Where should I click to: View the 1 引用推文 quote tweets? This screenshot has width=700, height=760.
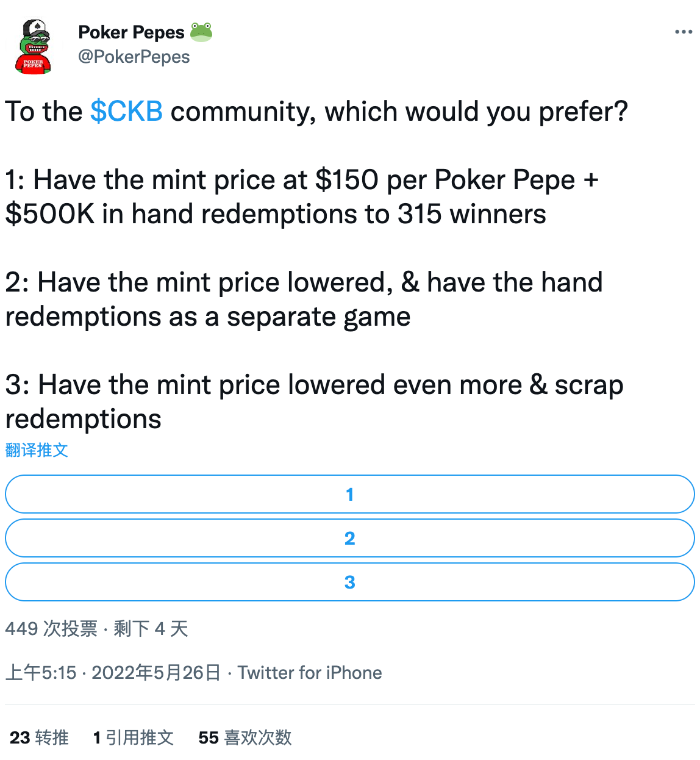click(134, 737)
